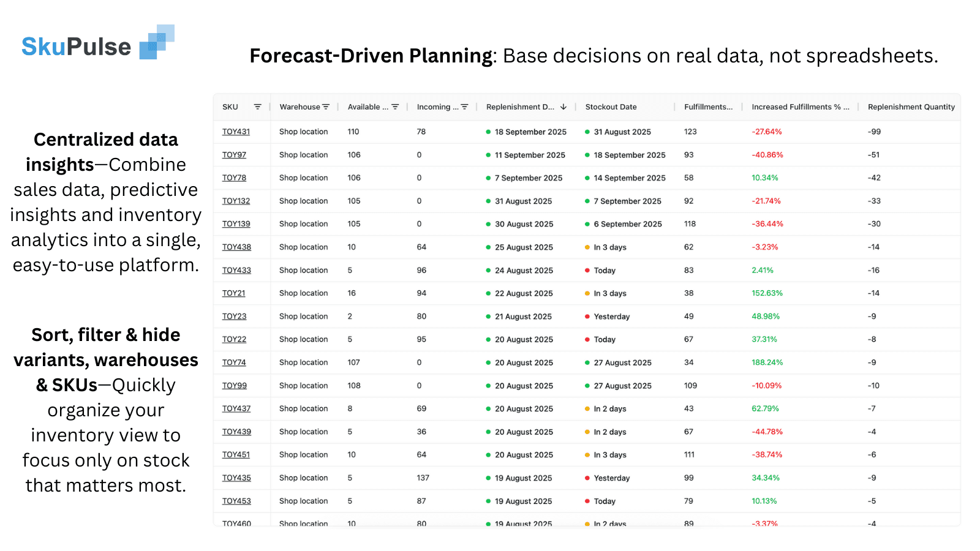Screen dimensions: 980x551
Task: Click TOY21's green 152.63% fulfillment value
Action: 767,293
